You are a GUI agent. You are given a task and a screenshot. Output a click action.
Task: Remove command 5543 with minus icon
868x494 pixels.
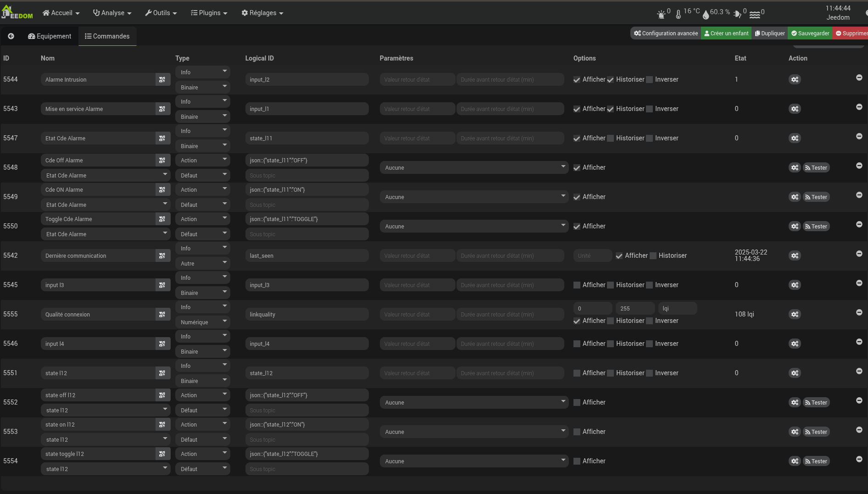pyautogui.click(x=859, y=107)
